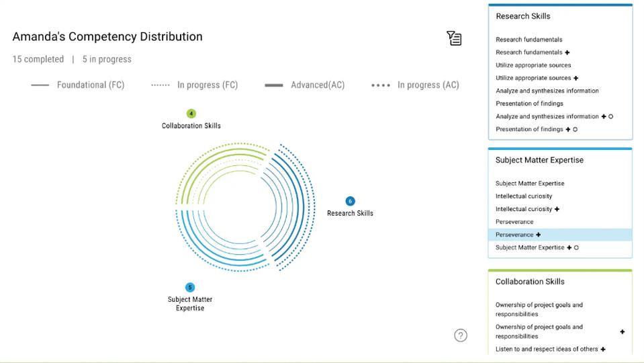Click the Subject Matter Expertise badge 5
Image resolution: width=644 pixels, height=363 pixels.
click(190, 287)
